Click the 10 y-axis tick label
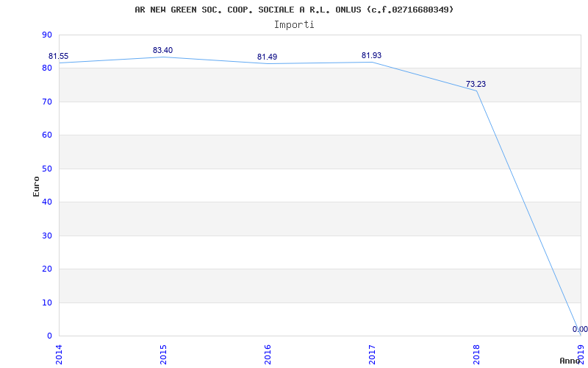588x368 pixels. [x=48, y=302]
